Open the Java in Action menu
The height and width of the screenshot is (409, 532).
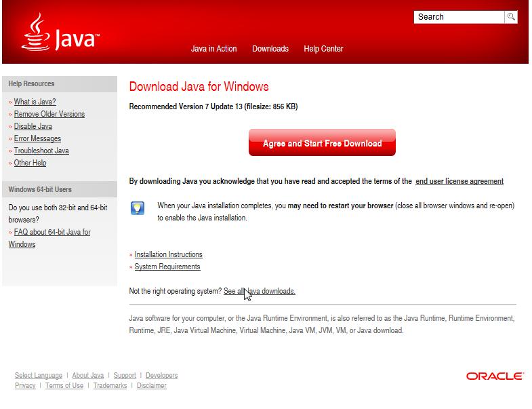coord(213,49)
